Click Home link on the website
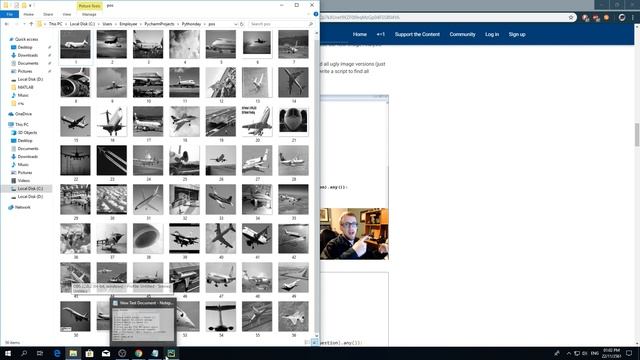The height and width of the screenshot is (360, 640). 360,34
